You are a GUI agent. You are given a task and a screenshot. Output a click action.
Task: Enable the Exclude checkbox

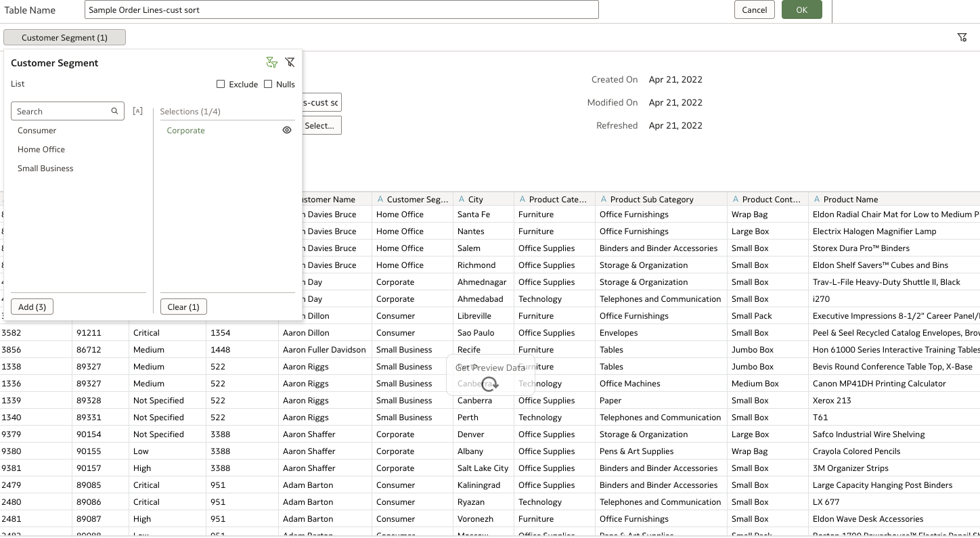[221, 84]
